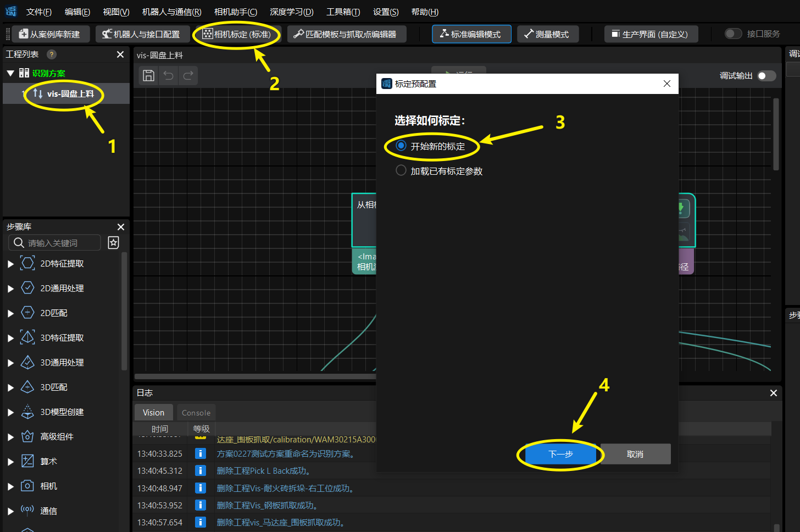
Task: Click the save project icon
Action: coord(148,75)
